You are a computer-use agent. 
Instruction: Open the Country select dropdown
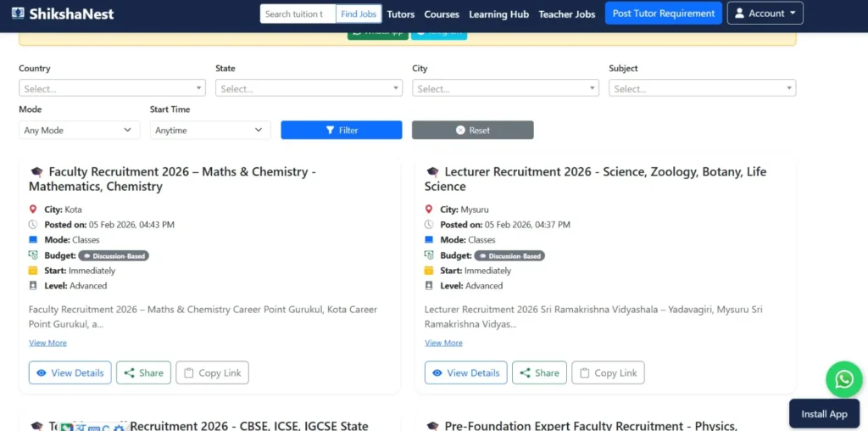(x=112, y=88)
